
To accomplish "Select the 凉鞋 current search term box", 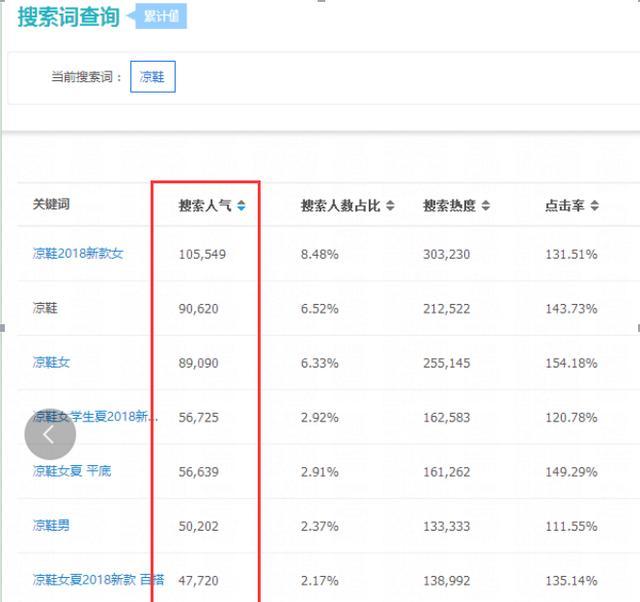I will (x=152, y=77).
